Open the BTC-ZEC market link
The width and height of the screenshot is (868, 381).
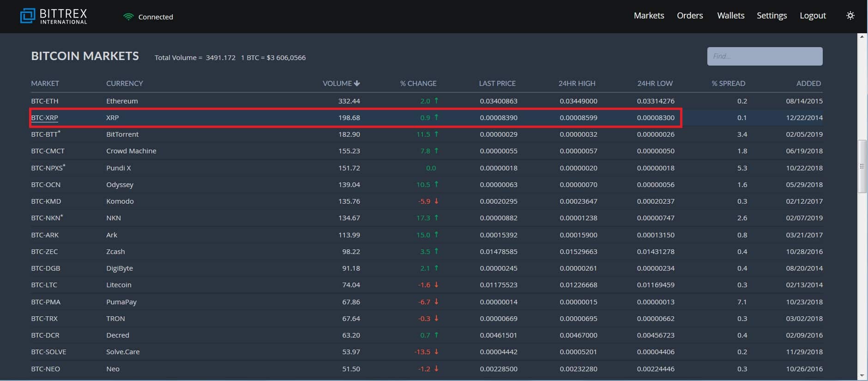coord(44,252)
